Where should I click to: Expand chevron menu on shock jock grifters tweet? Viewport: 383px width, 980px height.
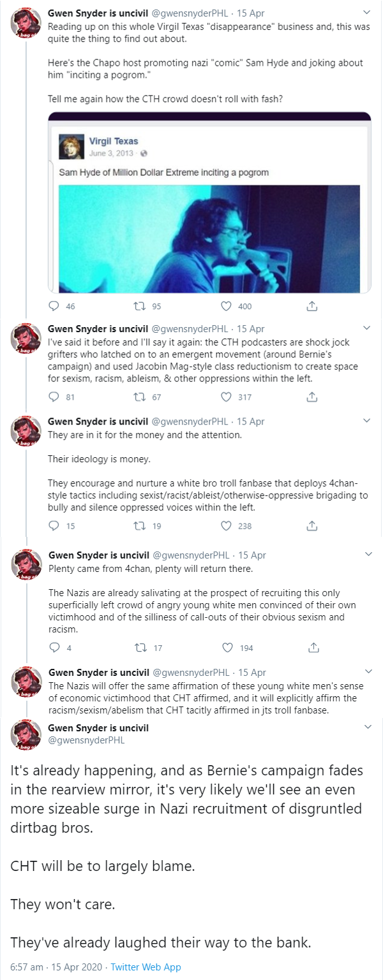click(x=367, y=328)
